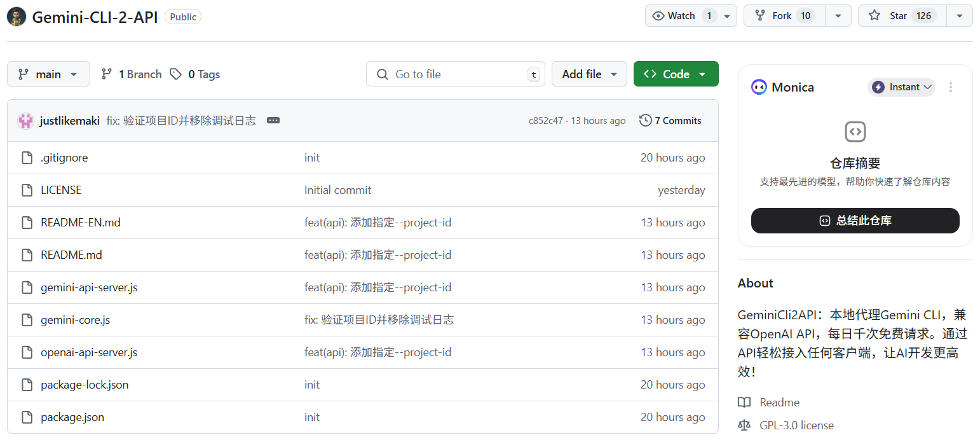Image resolution: width=980 pixels, height=442 pixels.
Task: Open gemini-api-server.js
Action: click(89, 287)
